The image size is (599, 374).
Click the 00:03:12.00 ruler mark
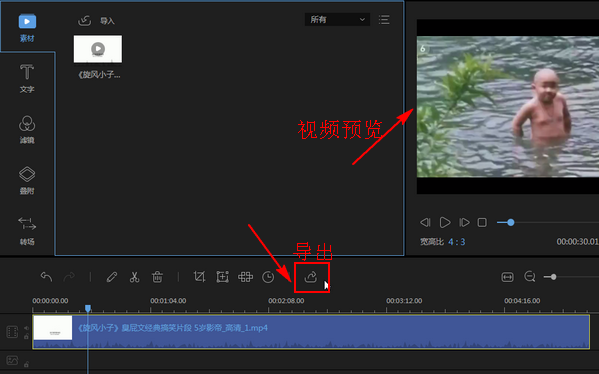click(x=404, y=301)
